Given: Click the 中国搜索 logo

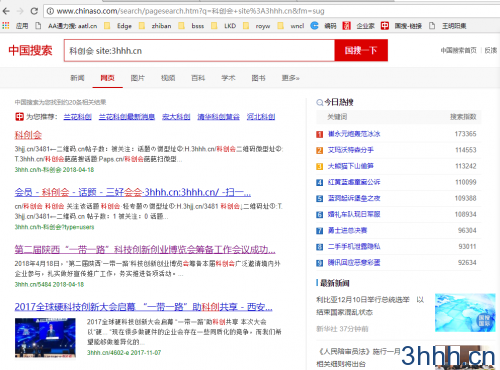Looking at the screenshot, I should [x=31, y=50].
